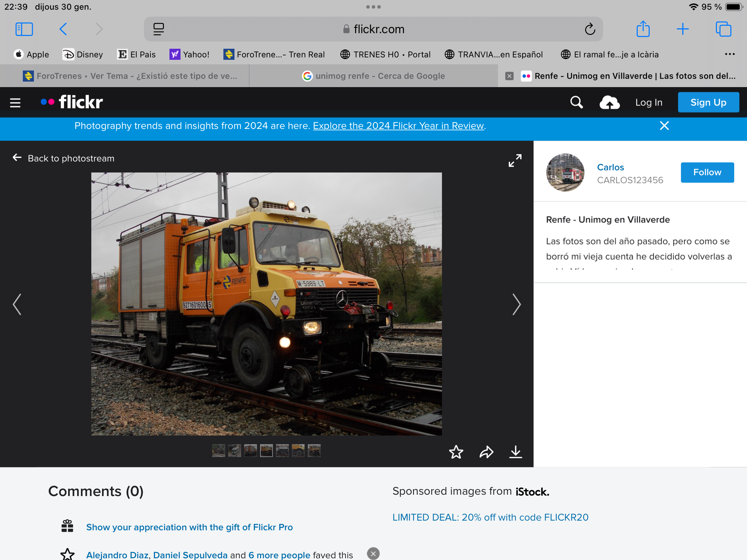Download the photo

point(516,452)
